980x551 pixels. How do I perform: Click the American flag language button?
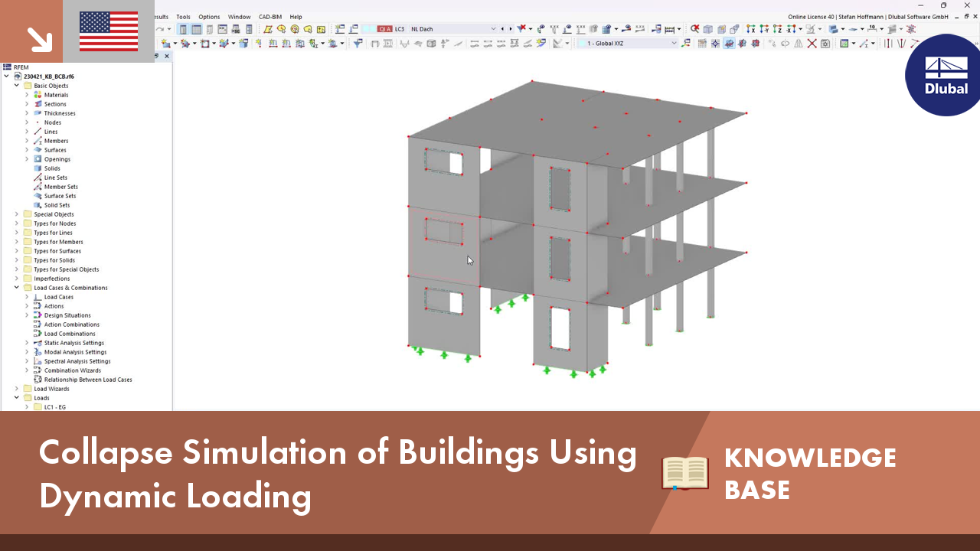point(108,32)
